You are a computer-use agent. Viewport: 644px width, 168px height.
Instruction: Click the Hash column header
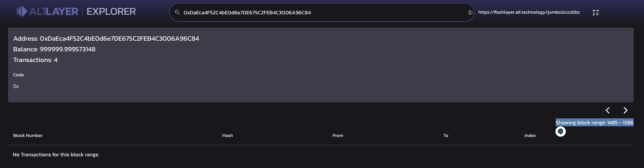coord(228,135)
